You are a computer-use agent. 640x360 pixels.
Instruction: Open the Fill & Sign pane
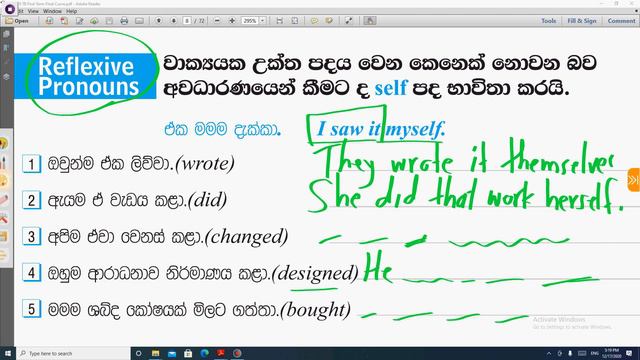[582, 21]
